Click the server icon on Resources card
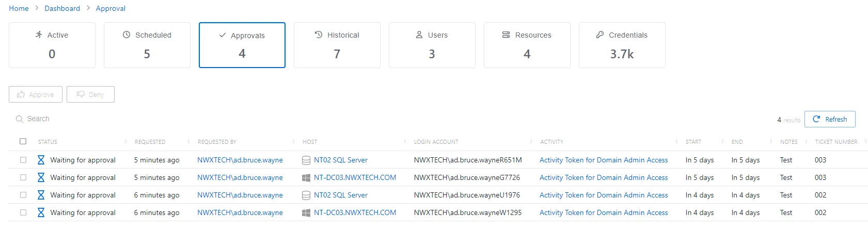The height and width of the screenshot is (231, 868). tap(506, 35)
